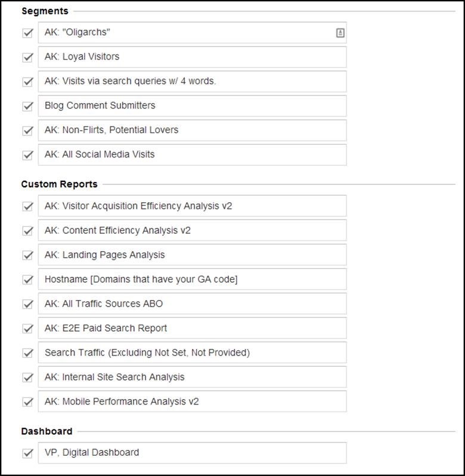The width and height of the screenshot is (465, 476).
Task: Edit the Blog Comment Submitters name field
Action: click(x=192, y=106)
